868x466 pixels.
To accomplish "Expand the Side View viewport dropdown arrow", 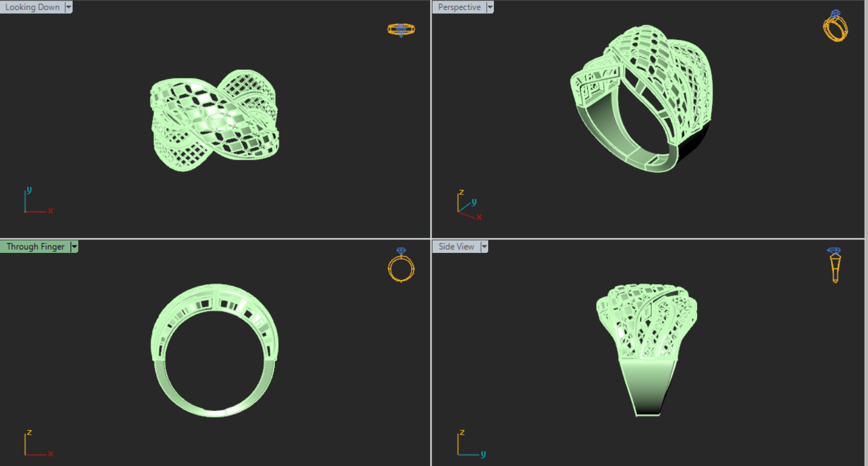I will click(484, 247).
